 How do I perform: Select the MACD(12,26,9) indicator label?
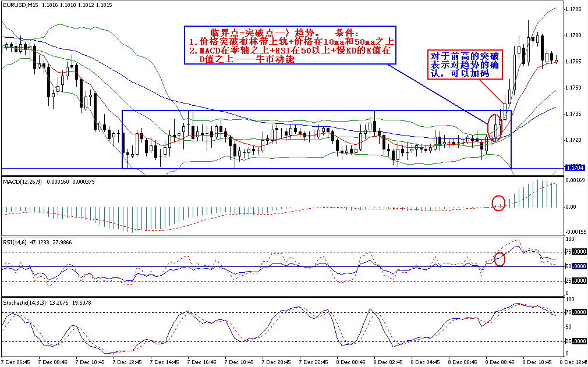[23, 181]
